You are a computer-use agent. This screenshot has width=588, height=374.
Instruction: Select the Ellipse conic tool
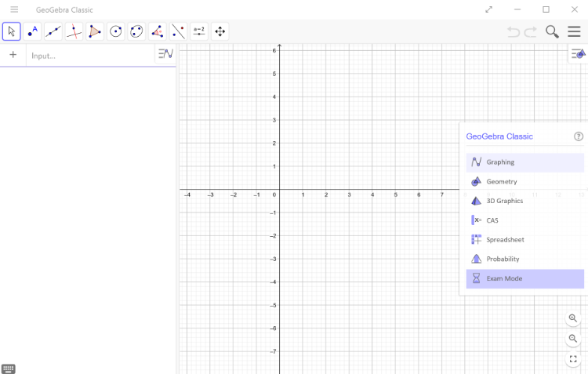click(x=136, y=31)
